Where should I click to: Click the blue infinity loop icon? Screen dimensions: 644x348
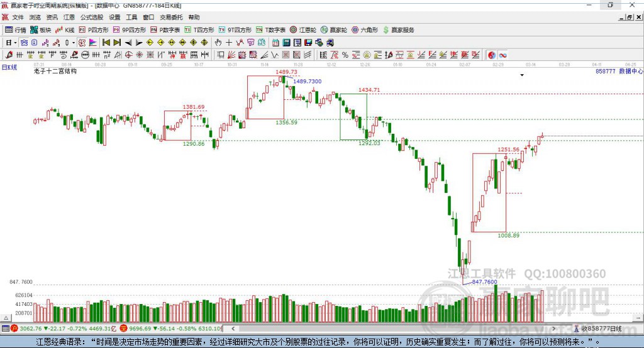coord(502,55)
